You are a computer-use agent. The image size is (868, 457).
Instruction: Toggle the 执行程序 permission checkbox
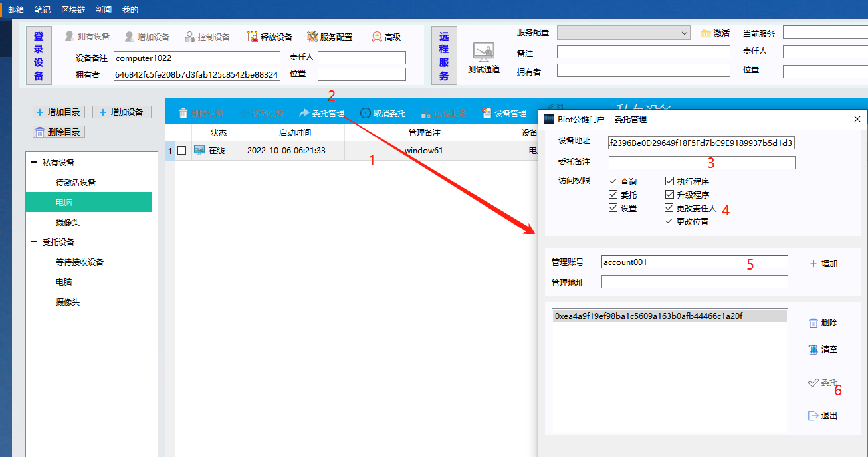(x=669, y=181)
